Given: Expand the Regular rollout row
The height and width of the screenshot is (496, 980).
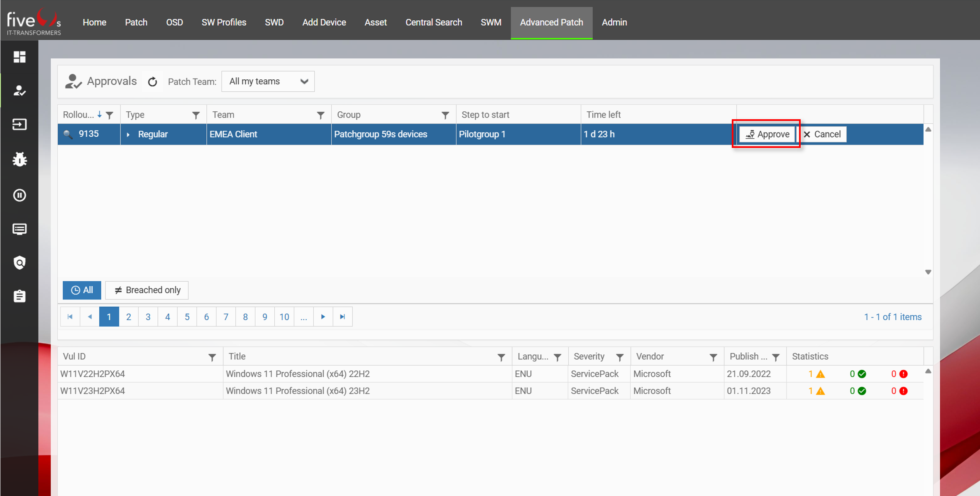Looking at the screenshot, I should [128, 135].
